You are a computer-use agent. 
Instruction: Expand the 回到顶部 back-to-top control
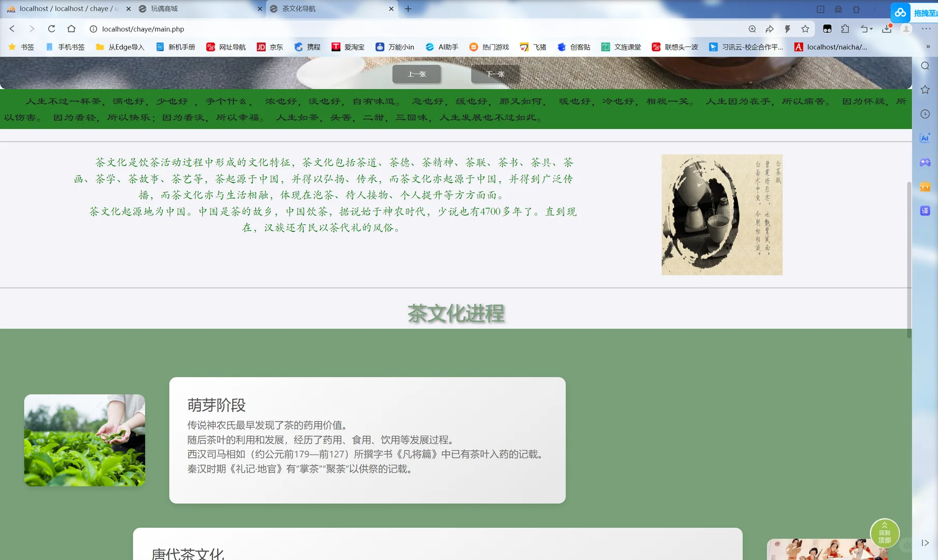(x=885, y=533)
